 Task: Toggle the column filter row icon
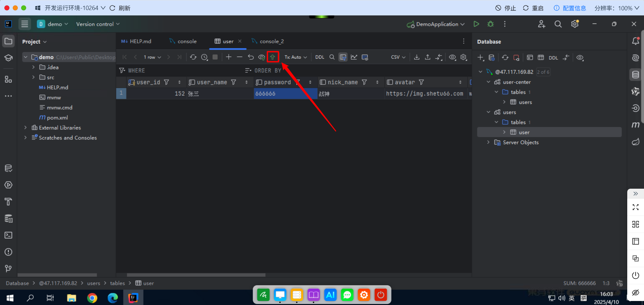tap(343, 57)
